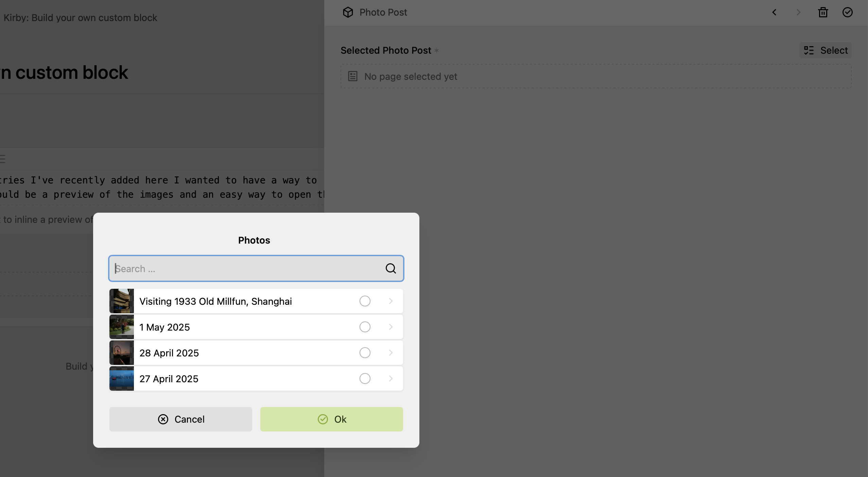Focus the Search field in Photos dialog
Viewport: 868px width, 477px height.
point(256,268)
